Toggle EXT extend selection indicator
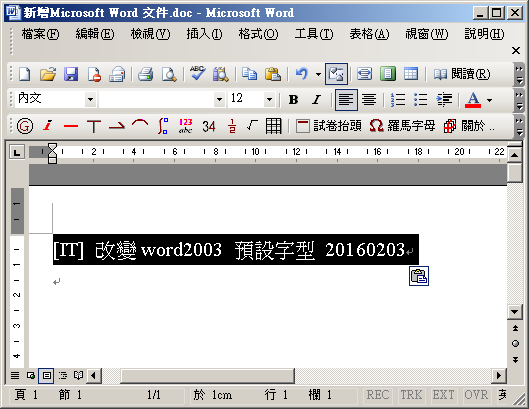Viewport: 529px width, 409px height. (x=443, y=394)
